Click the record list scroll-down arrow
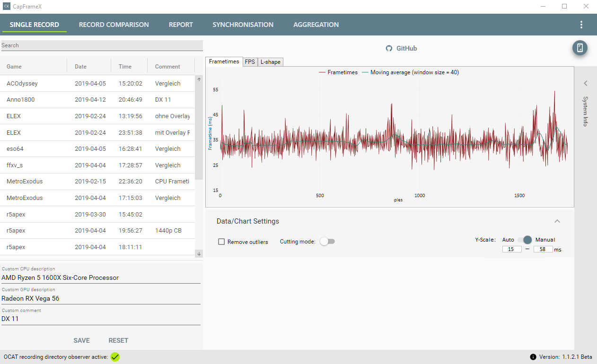 pyautogui.click(x=199, y=254)
